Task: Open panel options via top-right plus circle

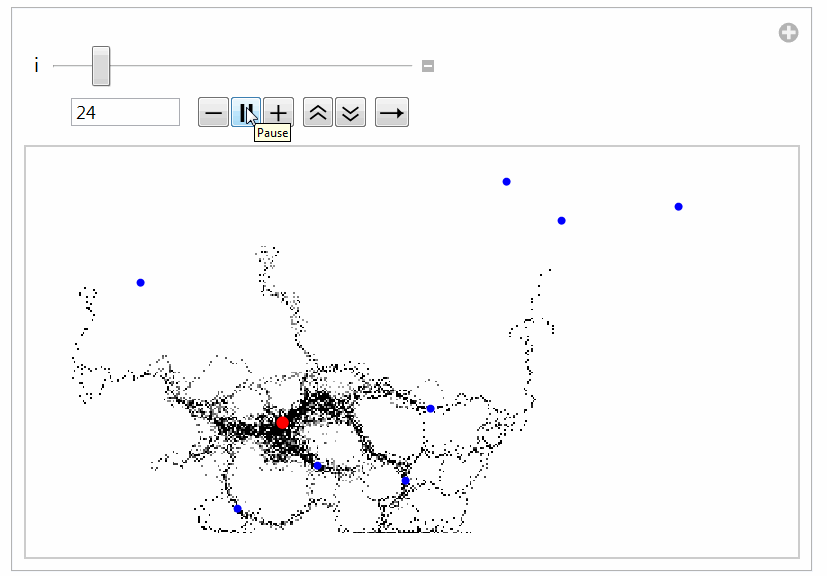Action: coord(789,34)
